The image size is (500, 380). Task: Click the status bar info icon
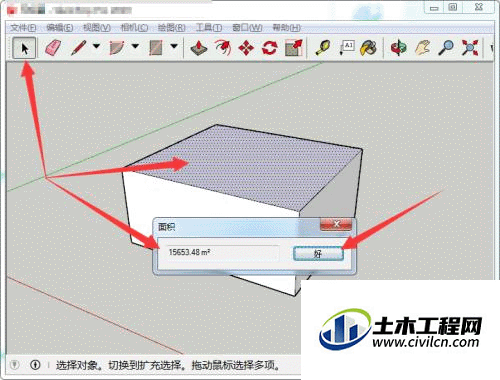(35, 365)
